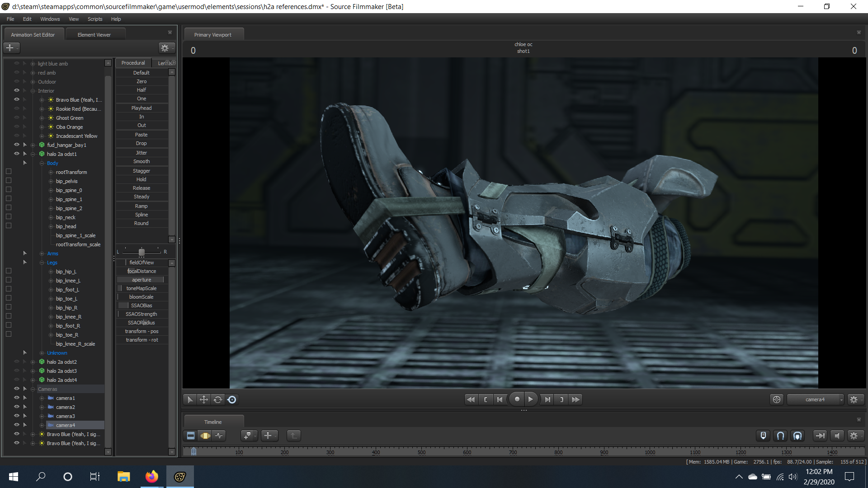Expand the Outdoor group node
The image size is (868, 488).
[x=33, y=82]
